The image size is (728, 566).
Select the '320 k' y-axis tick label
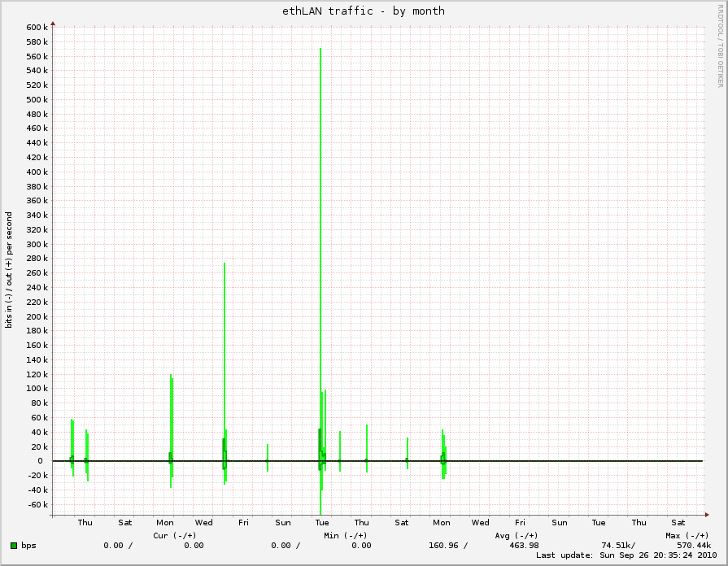click(x=37, y=230)
